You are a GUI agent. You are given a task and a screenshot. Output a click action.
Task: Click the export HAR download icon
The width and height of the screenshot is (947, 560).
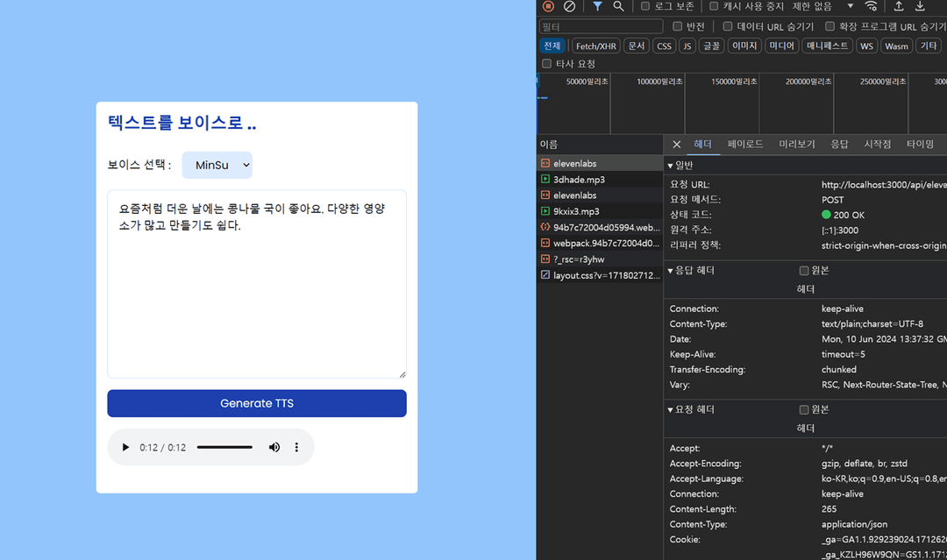tap(920, 6)
